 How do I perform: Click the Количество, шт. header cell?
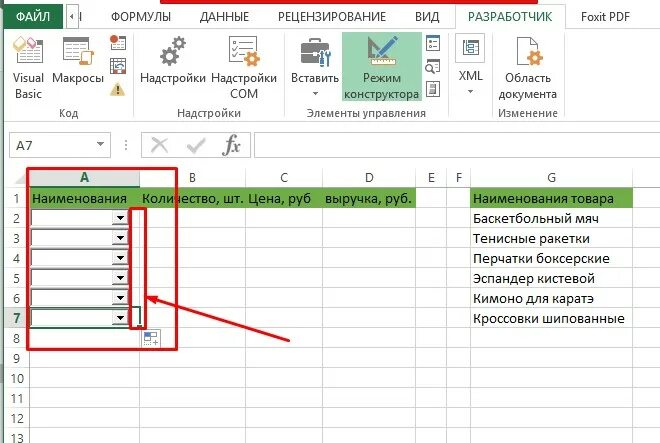click(193, 198)
